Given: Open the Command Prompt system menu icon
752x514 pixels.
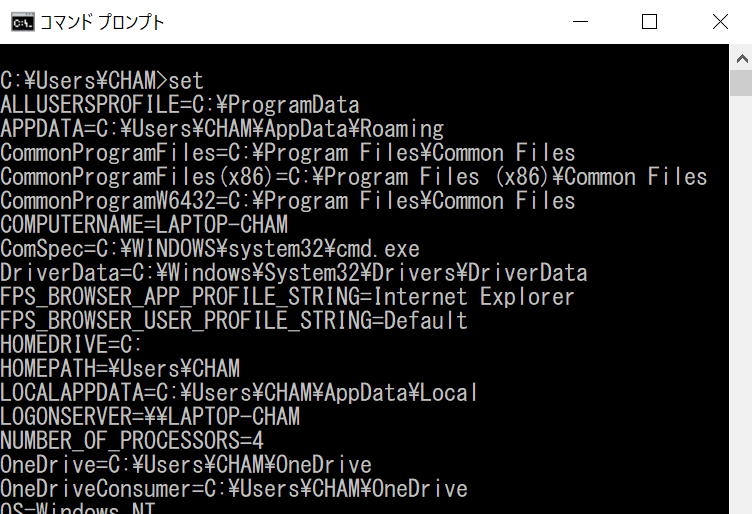Looking at the screenshot, I should tap(21, 21).
